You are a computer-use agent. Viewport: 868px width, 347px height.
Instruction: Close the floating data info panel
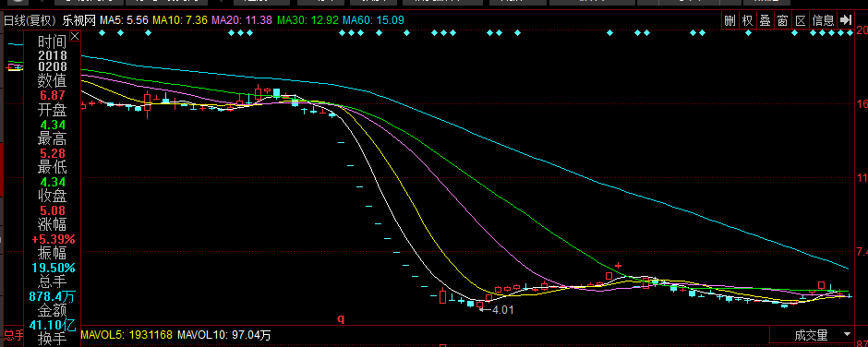(76, 37)
